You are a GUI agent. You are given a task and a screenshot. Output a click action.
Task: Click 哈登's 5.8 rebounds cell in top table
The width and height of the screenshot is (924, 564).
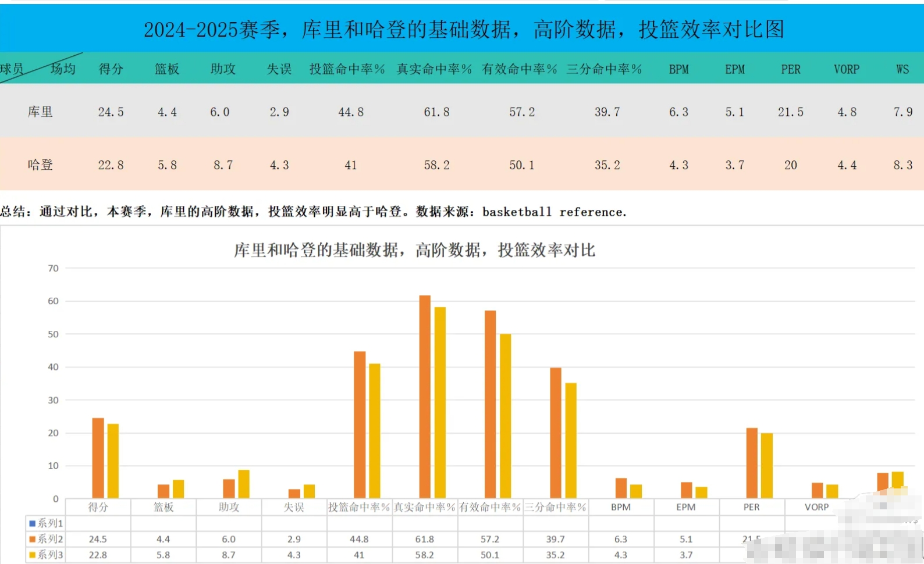click(x=167, y=165)
